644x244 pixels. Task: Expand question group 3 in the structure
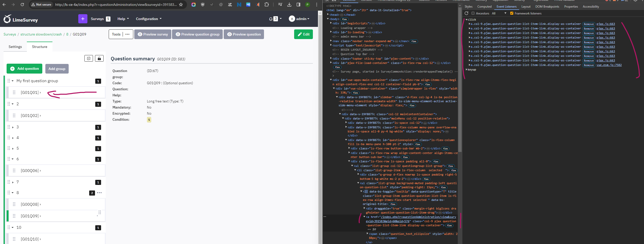[x=13, y=127]
